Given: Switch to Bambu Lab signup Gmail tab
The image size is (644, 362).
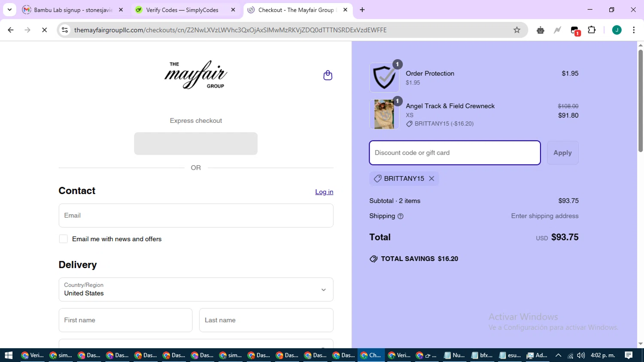Looking at the screenshot, I should [x=73, y=10].
